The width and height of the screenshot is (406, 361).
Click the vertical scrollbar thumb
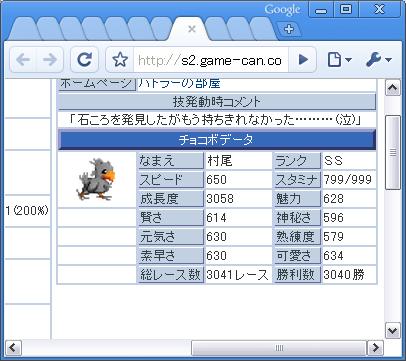(x=393, y=153)
